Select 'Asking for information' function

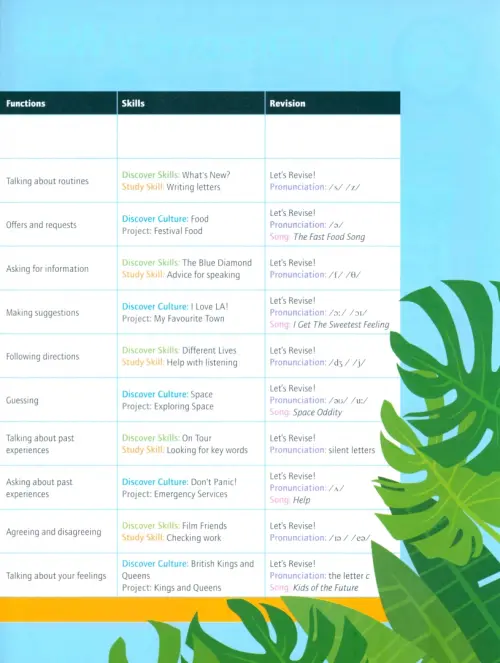tap(47, 269)
